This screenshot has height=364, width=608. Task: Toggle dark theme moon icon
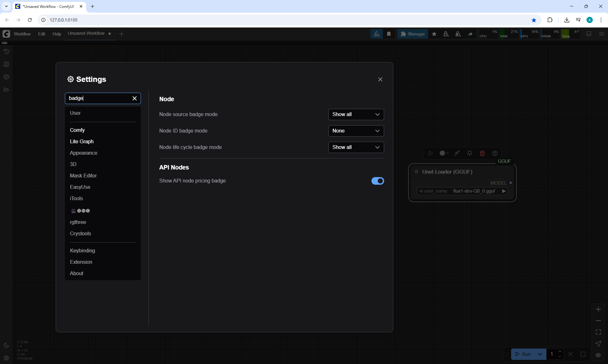click(6, 345)
